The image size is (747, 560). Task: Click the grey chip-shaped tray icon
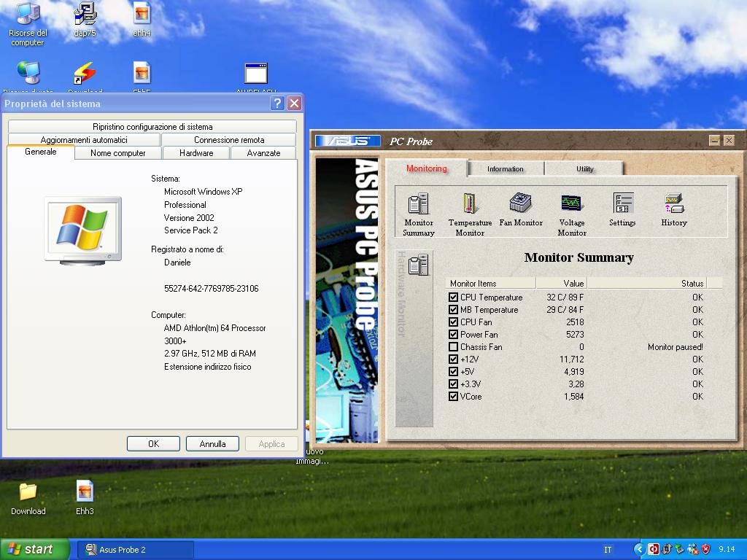coord(667,549)
